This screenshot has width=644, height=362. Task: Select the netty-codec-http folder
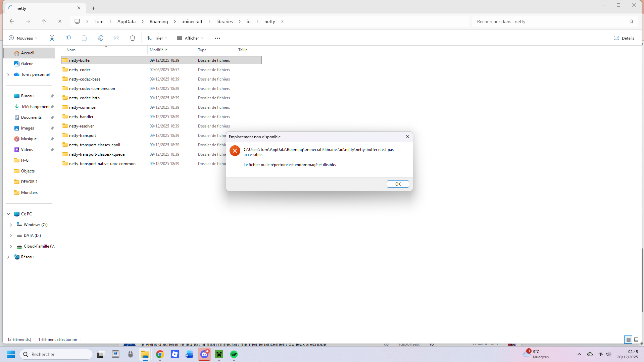click(x=161, y=98)
